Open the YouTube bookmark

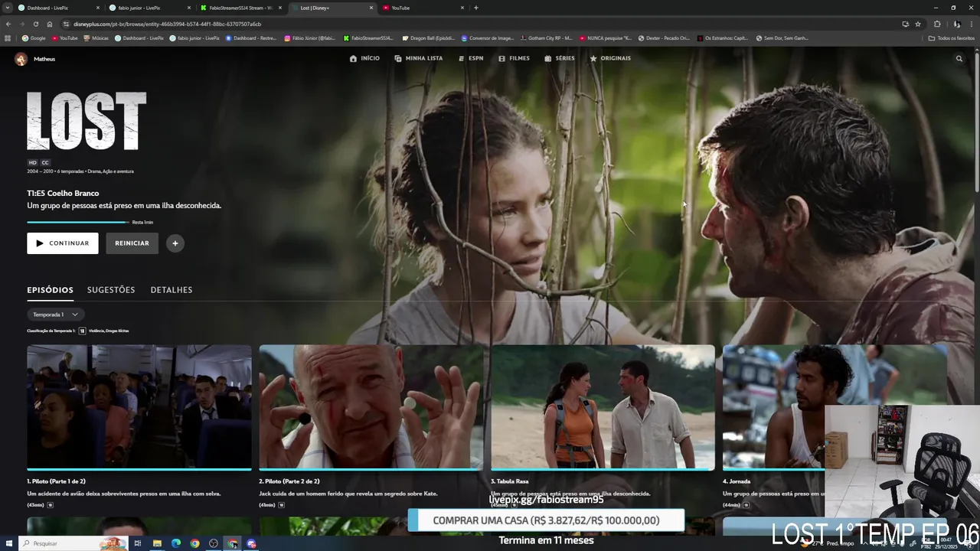tap(65, 38)
